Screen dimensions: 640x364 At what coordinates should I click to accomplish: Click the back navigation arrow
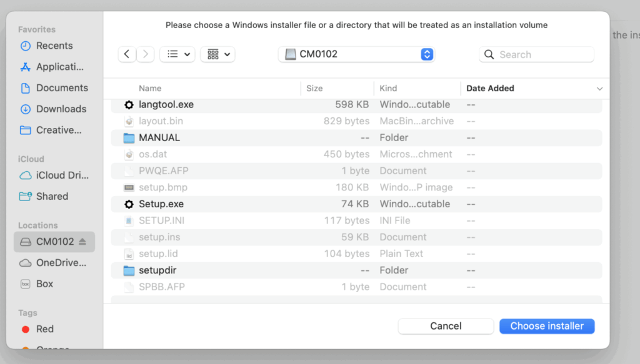(127, 54)
